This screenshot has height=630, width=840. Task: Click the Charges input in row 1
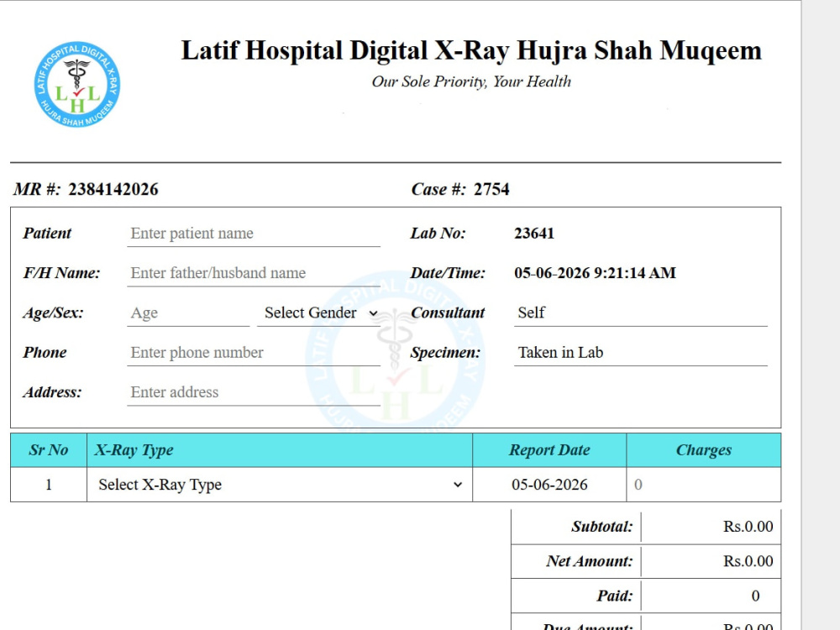tap(703, 485)
